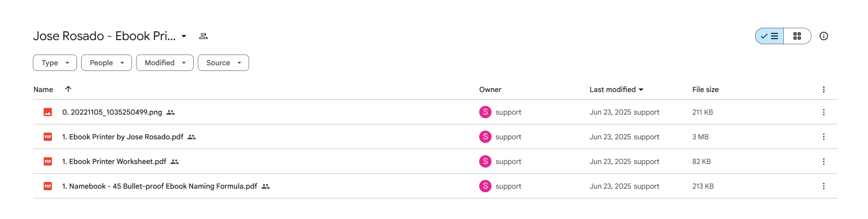
Task: Switch to list layout view
Action: click(x=769, y=36)
